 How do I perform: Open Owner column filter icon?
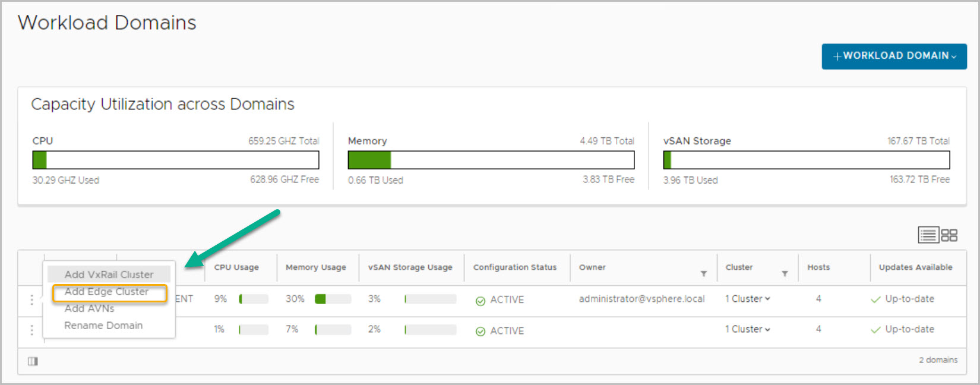tap(704, 274)
